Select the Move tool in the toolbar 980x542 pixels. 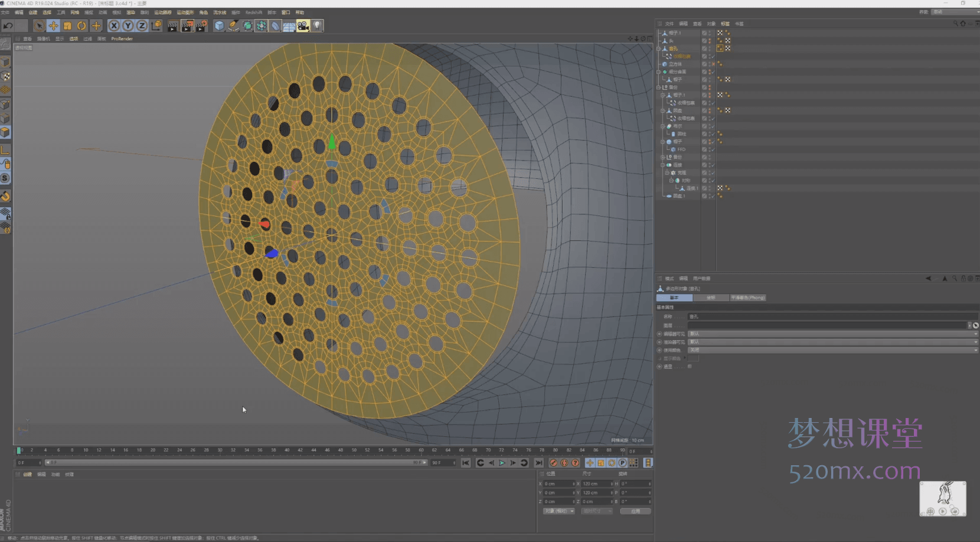pyautogui.click(x=53, y=25)
